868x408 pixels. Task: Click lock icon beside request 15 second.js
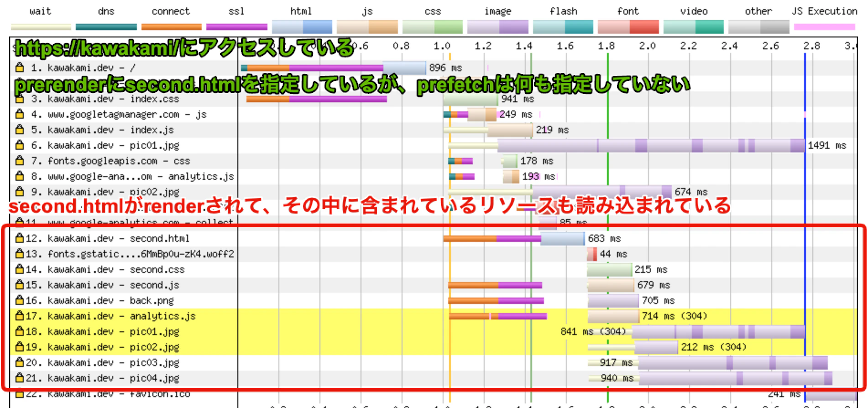coord(20,285)
